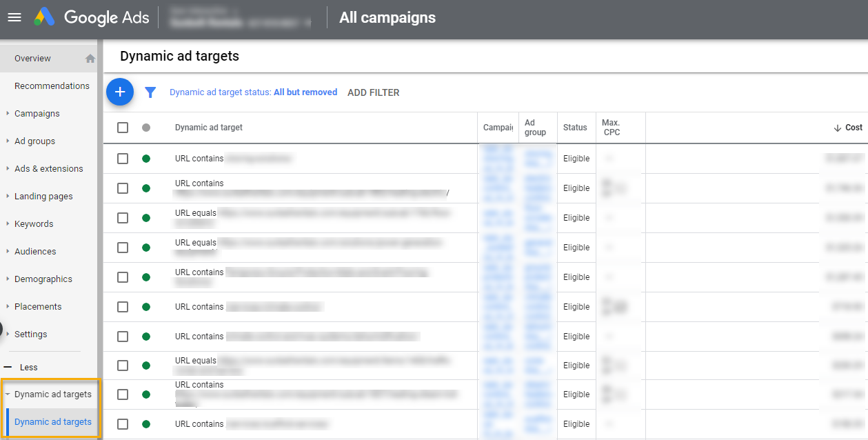Check the last visible row's checkbox
The image size is (868, 440).
point(123,424)
